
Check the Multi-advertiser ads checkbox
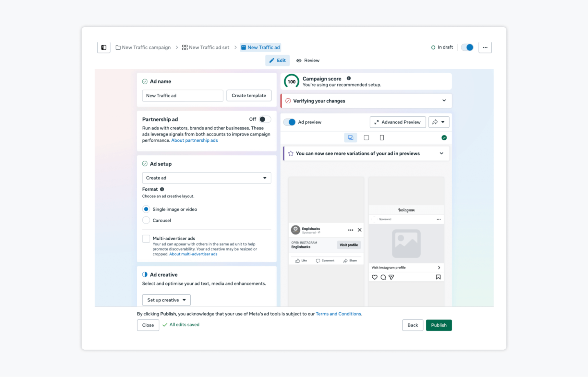(x=146, y=238)
